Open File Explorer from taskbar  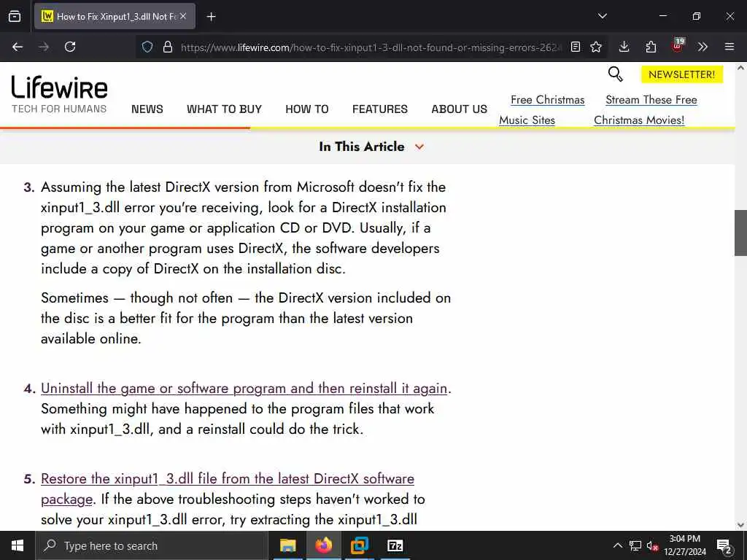point(287,545)
